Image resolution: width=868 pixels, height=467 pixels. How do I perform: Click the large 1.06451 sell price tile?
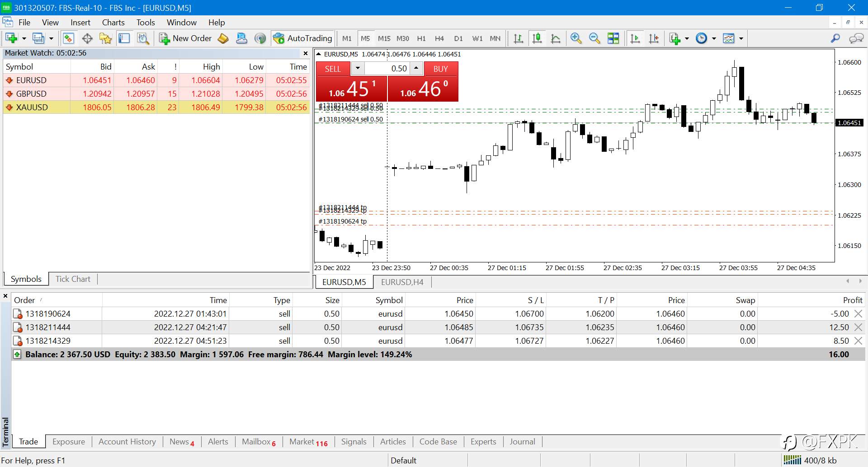(x=351, y=89)
